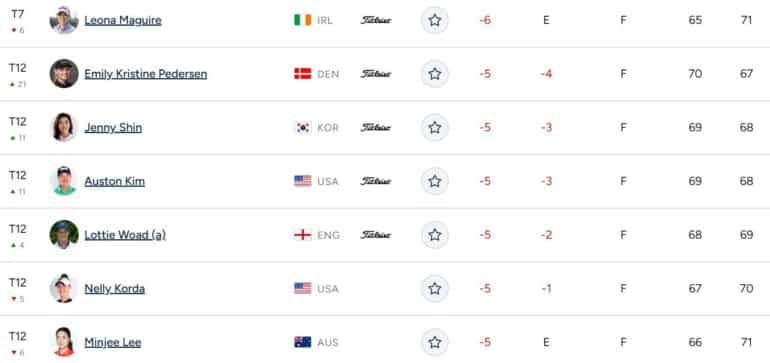Open Leona Maguire player profile link
This screenshot has height=363, width=770.
(123, 21)
